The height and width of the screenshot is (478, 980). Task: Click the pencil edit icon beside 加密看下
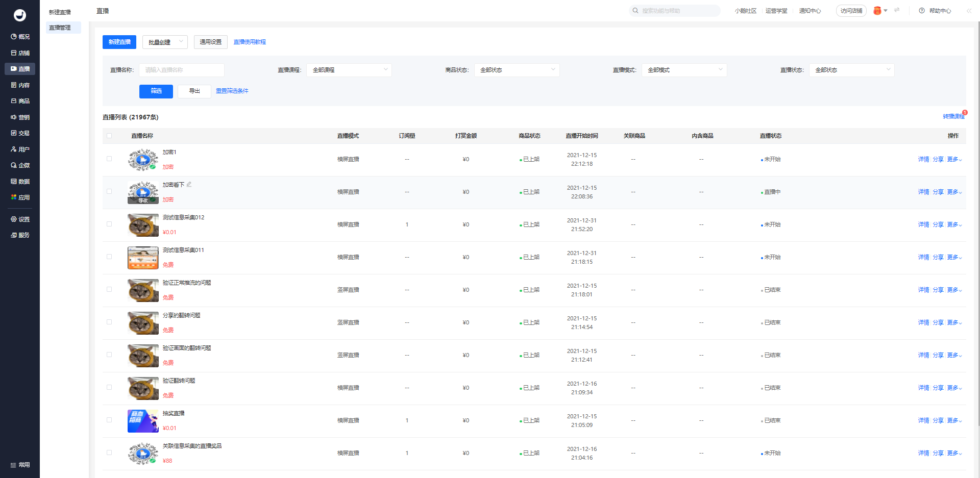[x=189, y=185]
